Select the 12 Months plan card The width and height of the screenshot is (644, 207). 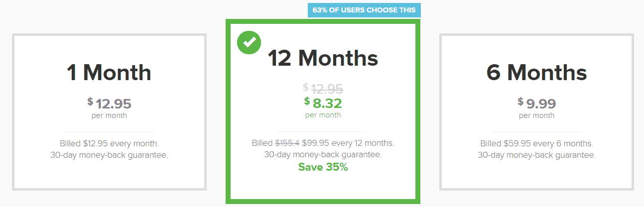click(x=323, y=111)
